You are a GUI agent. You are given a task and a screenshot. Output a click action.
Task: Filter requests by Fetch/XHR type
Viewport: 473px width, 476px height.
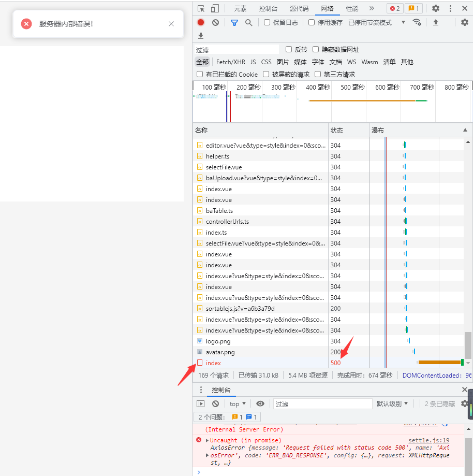pos(231,62)
